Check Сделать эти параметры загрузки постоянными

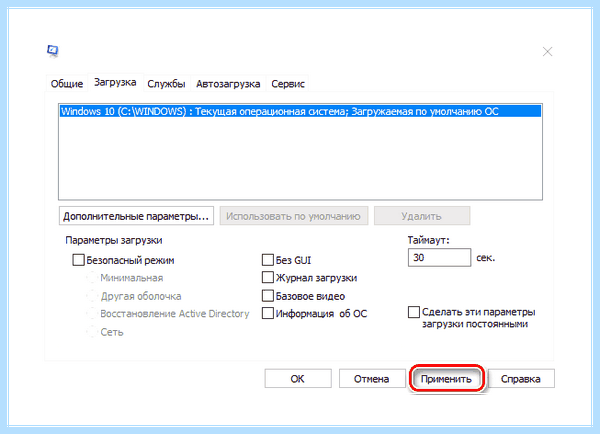[x=414, y=312]
